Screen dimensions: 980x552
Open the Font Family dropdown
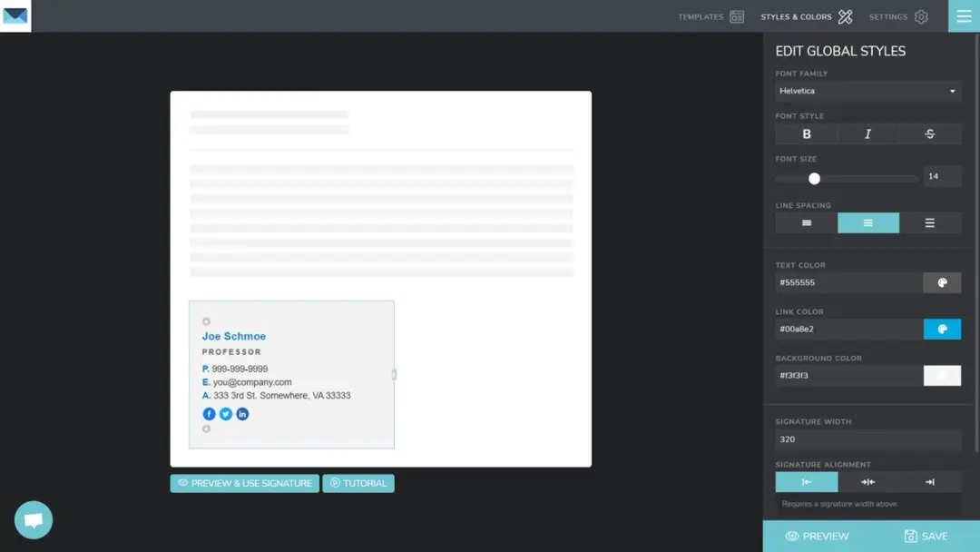(x=867, y=91)
